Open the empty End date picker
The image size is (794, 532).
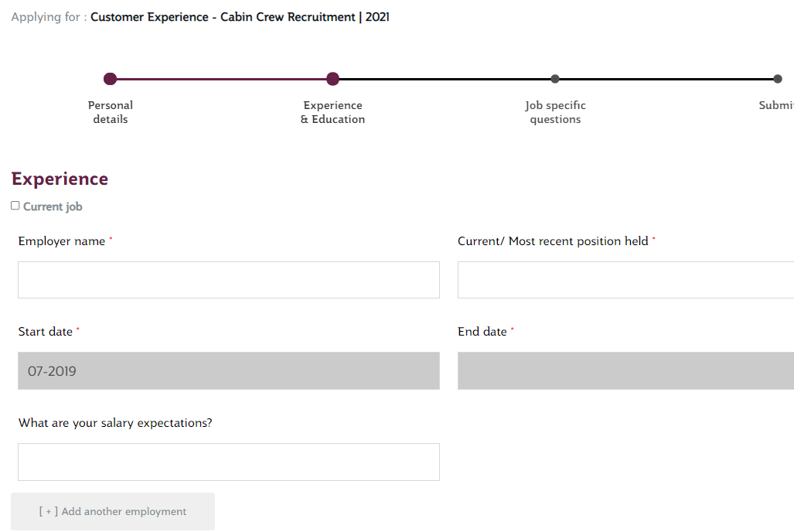tap(625, 371)
